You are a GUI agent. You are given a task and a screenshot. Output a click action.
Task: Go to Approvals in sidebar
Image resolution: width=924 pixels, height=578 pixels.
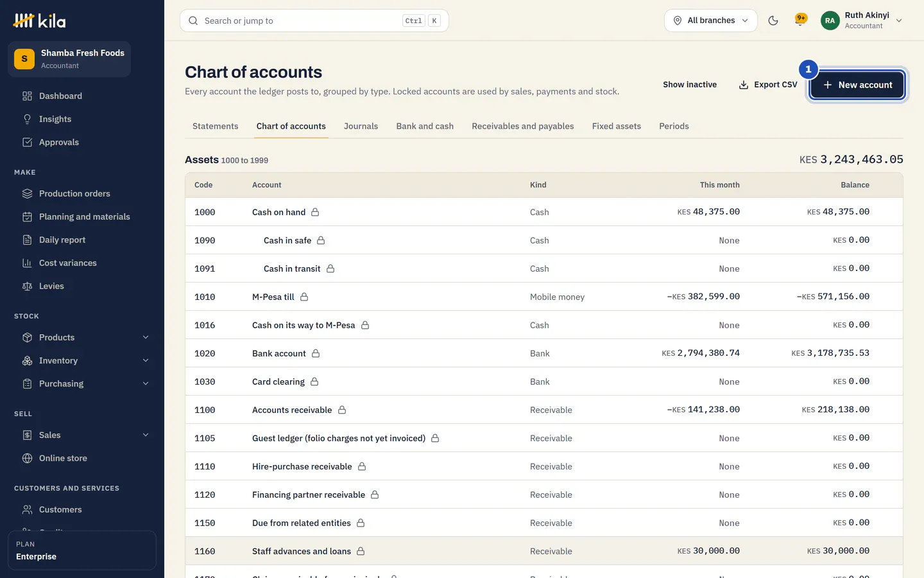click(82, 142)
